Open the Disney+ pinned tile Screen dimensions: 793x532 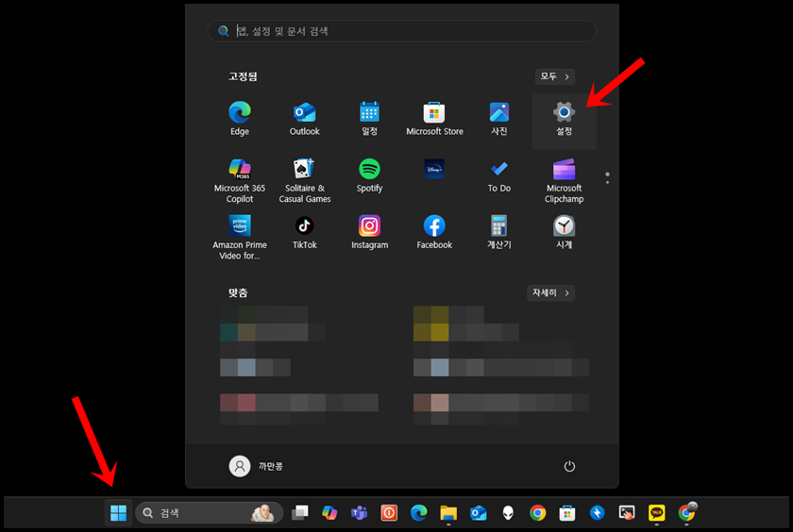tap(434, 169)
